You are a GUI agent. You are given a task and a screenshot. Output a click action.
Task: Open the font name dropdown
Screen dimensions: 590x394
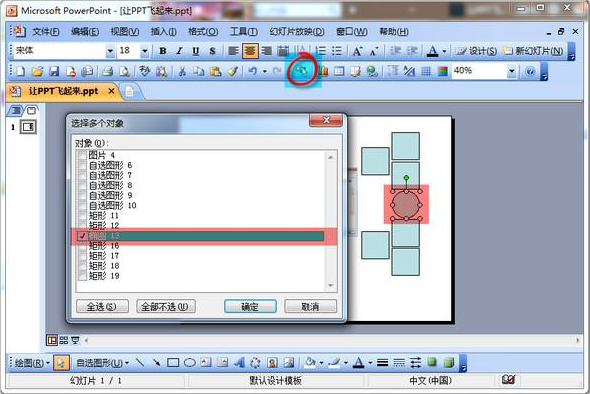pyautogui.click(x=110, y=51)
